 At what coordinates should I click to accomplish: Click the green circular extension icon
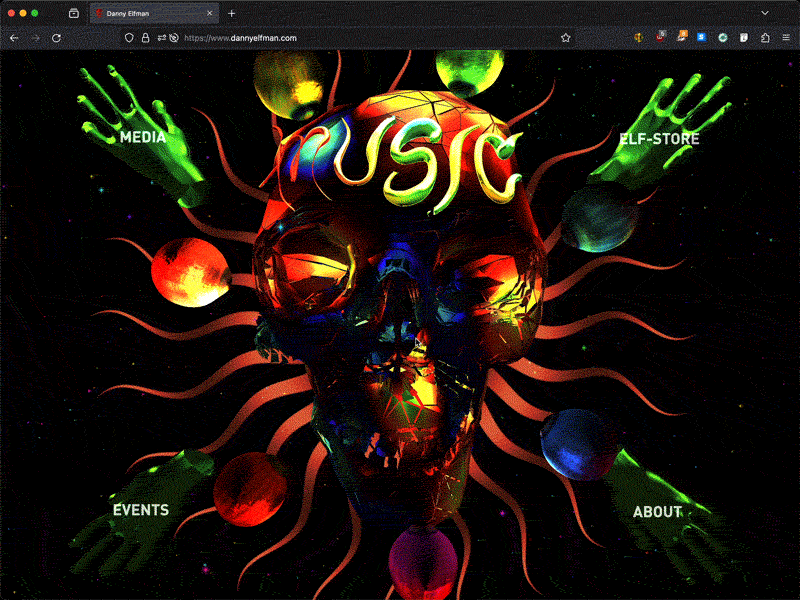tap(723, 38)
